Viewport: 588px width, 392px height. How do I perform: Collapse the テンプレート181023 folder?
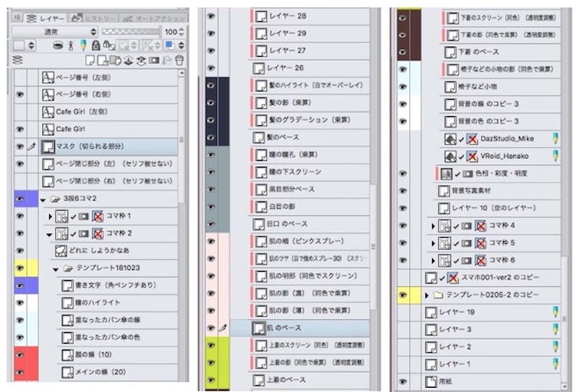pyautogui.click(x=56, y=269)
